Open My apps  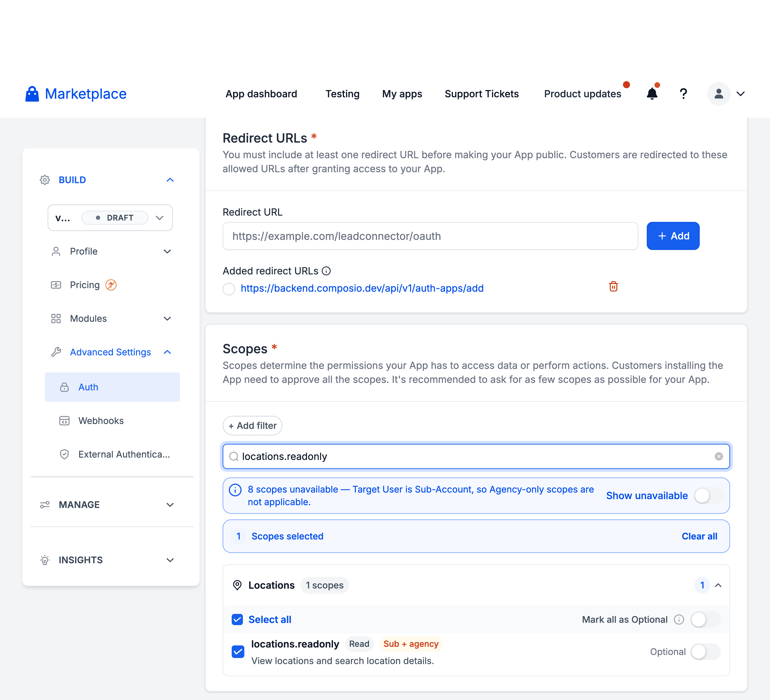[402, 94]
